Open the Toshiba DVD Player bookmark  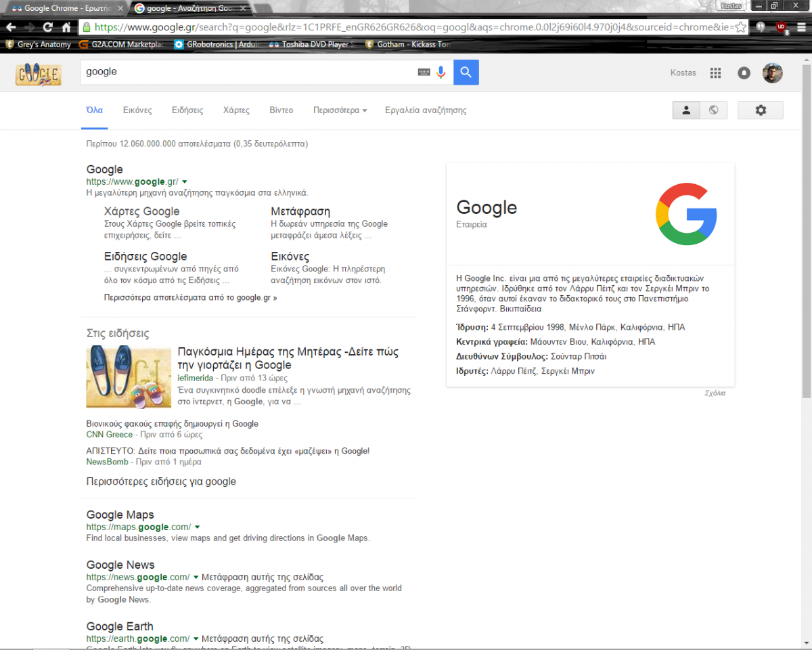(311, 45)
